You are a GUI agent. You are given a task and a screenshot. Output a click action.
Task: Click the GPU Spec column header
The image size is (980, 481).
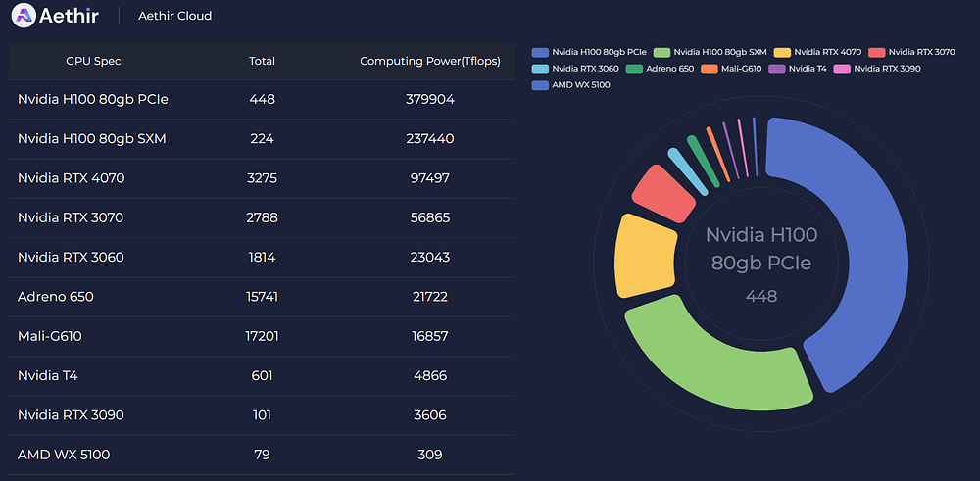94,61
